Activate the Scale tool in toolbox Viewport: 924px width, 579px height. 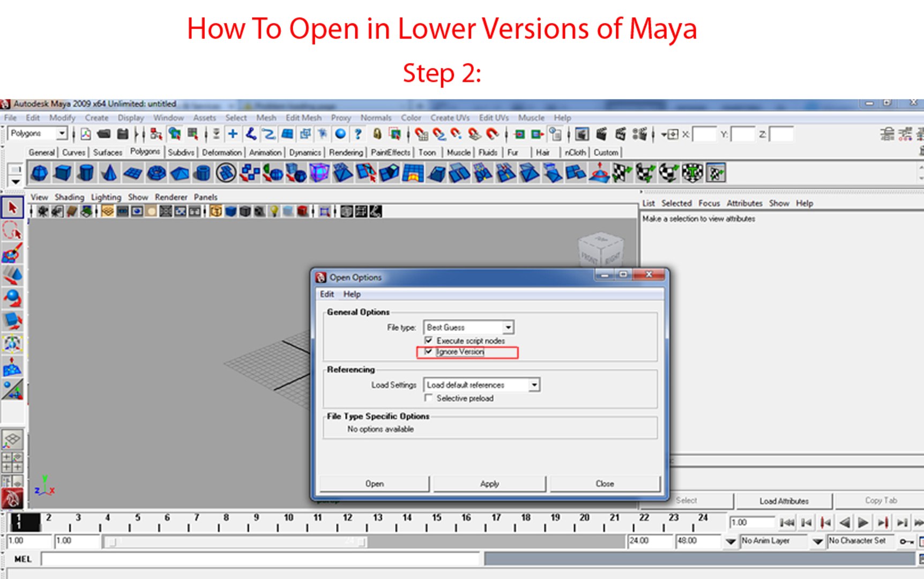[12, 321]
